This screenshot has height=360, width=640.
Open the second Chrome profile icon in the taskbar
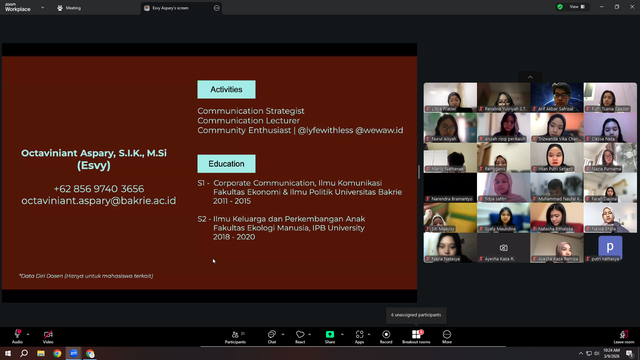90,353
